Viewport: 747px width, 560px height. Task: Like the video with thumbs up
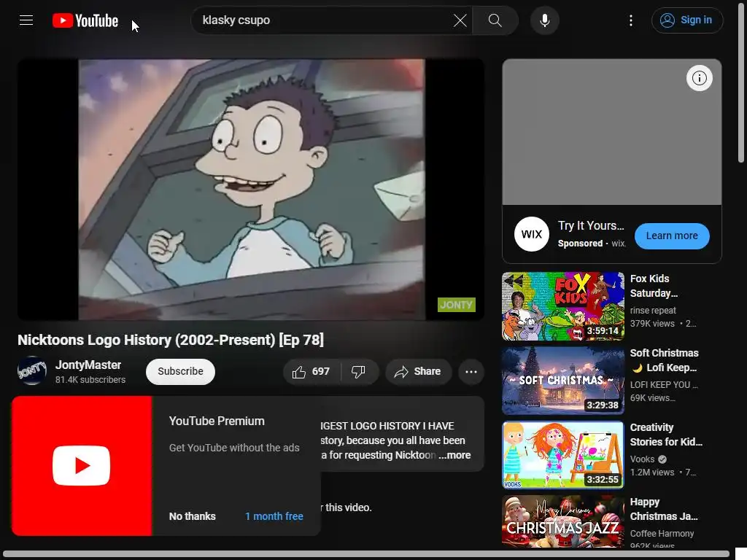[312, 371]
